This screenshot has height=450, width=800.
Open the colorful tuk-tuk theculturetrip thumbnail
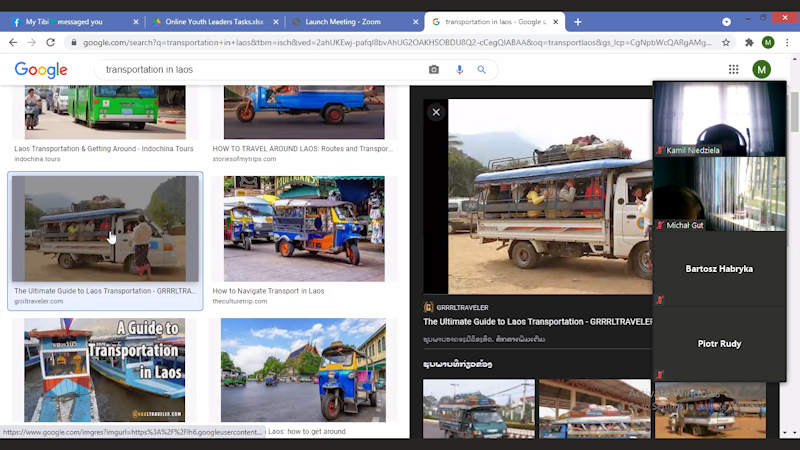tap(304, 229)
